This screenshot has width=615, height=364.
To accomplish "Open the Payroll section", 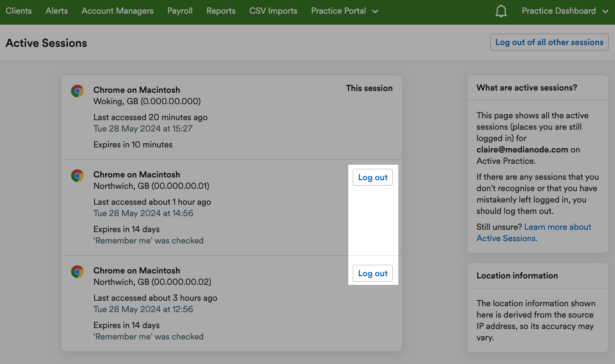I will point(180,11).
